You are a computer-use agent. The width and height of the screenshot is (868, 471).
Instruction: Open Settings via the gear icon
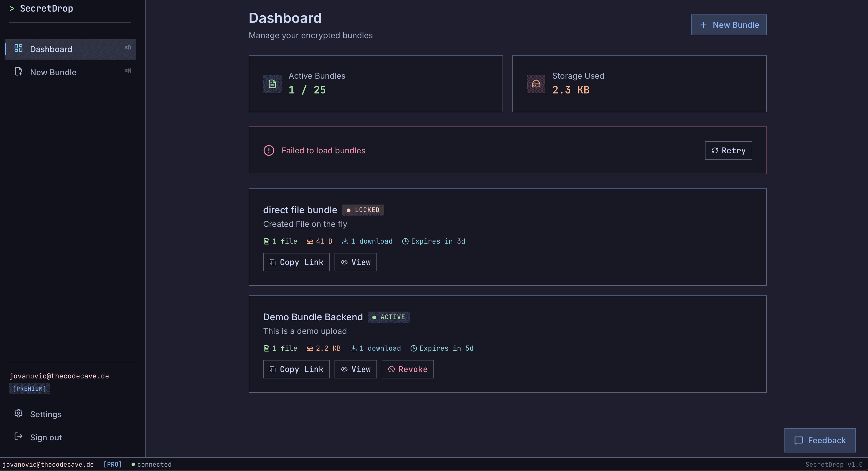[x=19, y=414]
